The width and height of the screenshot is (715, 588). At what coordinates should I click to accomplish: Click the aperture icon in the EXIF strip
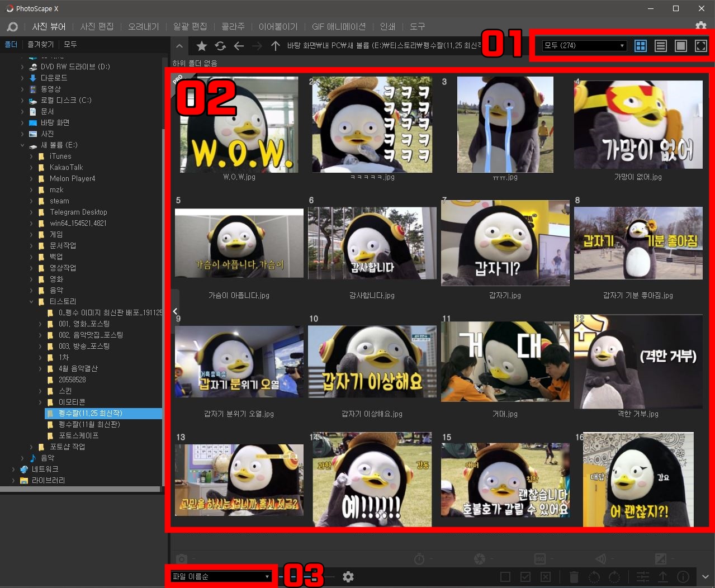pos(480,558)
